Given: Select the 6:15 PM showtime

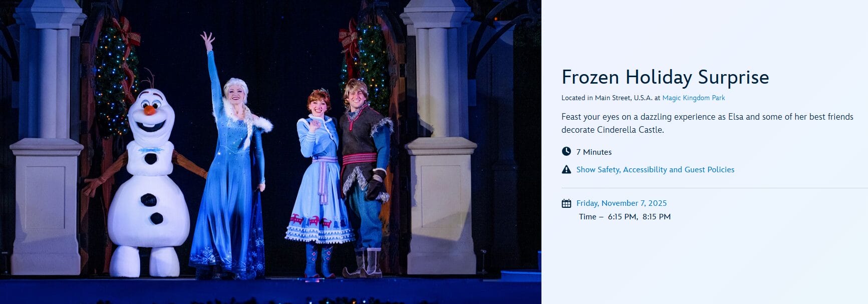Looking at the screenshot, I should click(622, 217).
